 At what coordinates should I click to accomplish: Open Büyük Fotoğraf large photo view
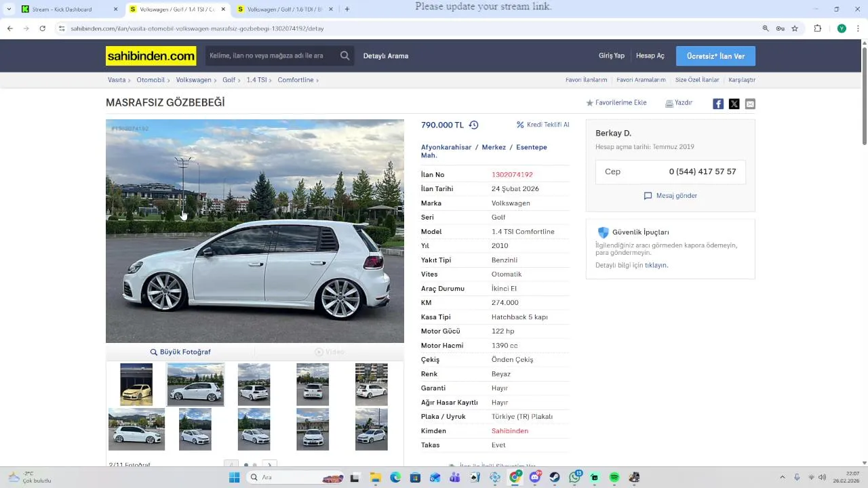point(180,352)
